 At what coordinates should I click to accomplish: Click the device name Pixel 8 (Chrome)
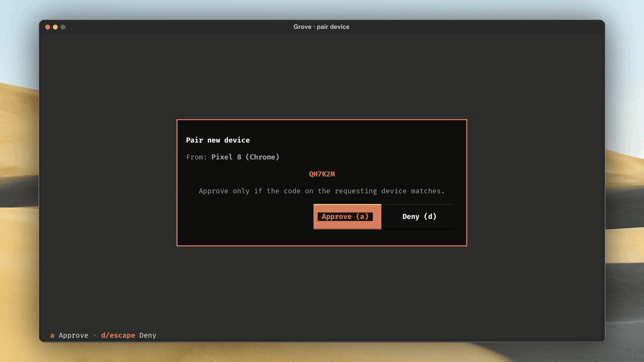pyautogui.click(x=245, y=157)
